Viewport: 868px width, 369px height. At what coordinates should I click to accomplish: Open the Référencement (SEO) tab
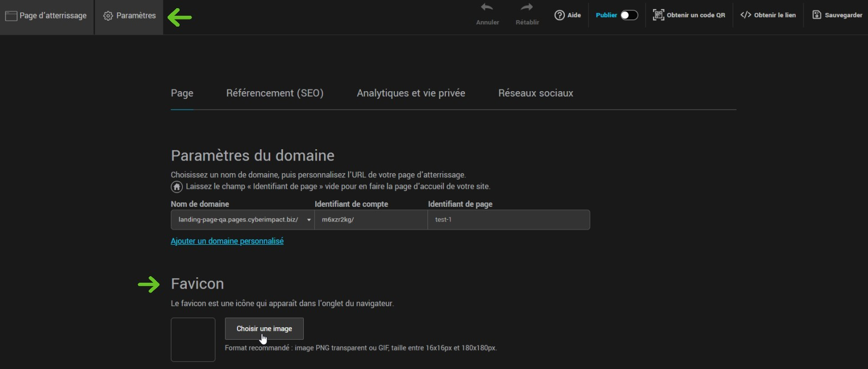click(x=275, y=93)
